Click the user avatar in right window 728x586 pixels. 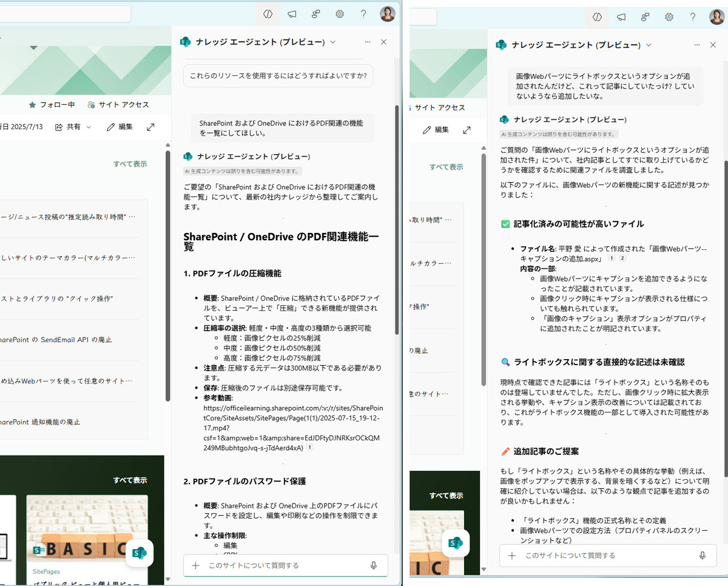[x=716, y=17]
